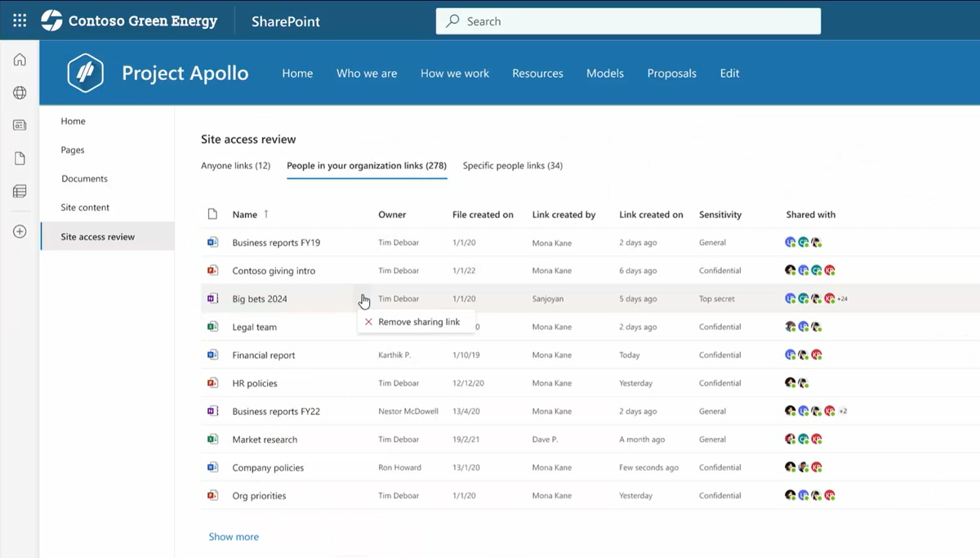Open the Financial report file
The image size is (980, 558).
click(263, 355)
